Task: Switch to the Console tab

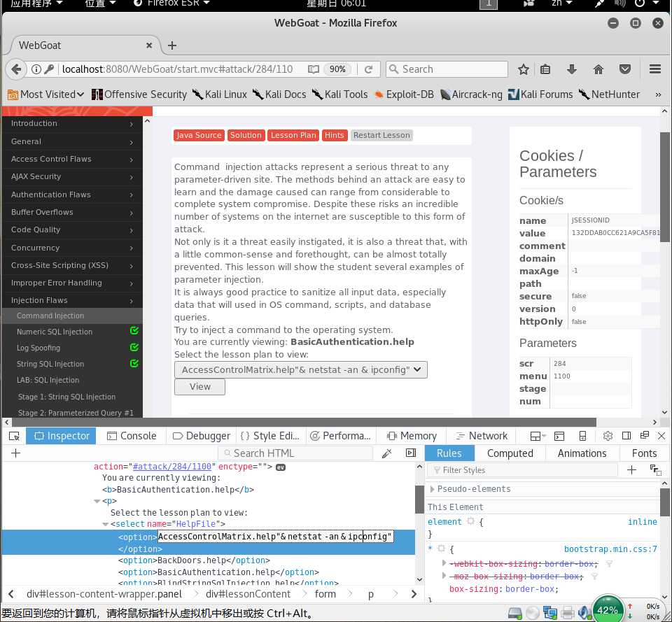Action: pos(132,436)
